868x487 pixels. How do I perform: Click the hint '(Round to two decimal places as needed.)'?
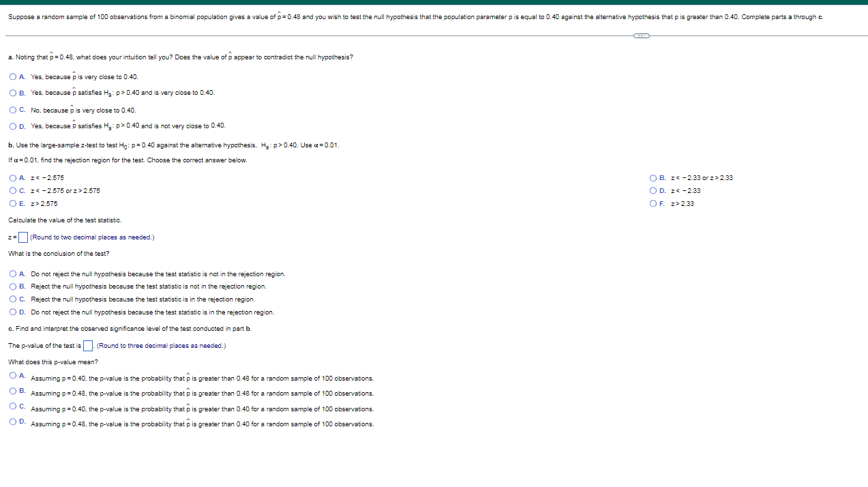(x=92, y=237)
